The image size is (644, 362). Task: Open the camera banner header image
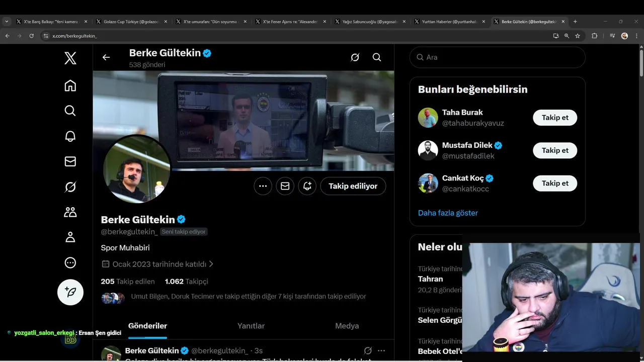tap(244, 121)
